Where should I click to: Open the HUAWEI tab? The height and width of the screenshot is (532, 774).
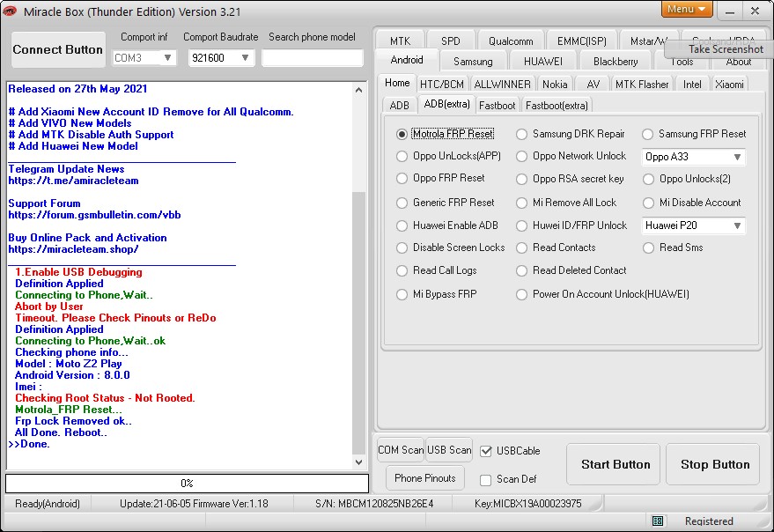(543, 62)
